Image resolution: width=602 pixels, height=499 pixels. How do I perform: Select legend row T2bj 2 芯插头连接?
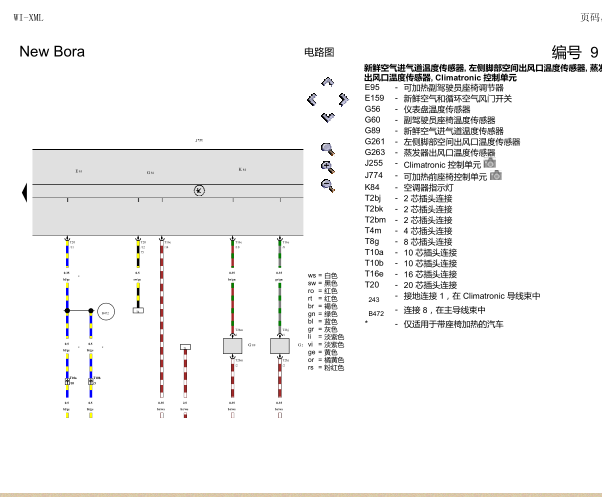tap(408, 198)
